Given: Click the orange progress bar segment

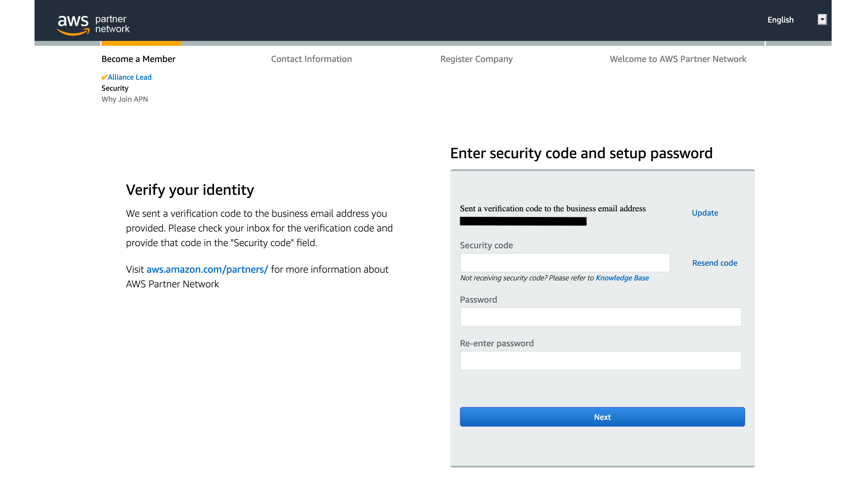Looking at the screenshot, I should pyautogui.click(x=141, y=43).
